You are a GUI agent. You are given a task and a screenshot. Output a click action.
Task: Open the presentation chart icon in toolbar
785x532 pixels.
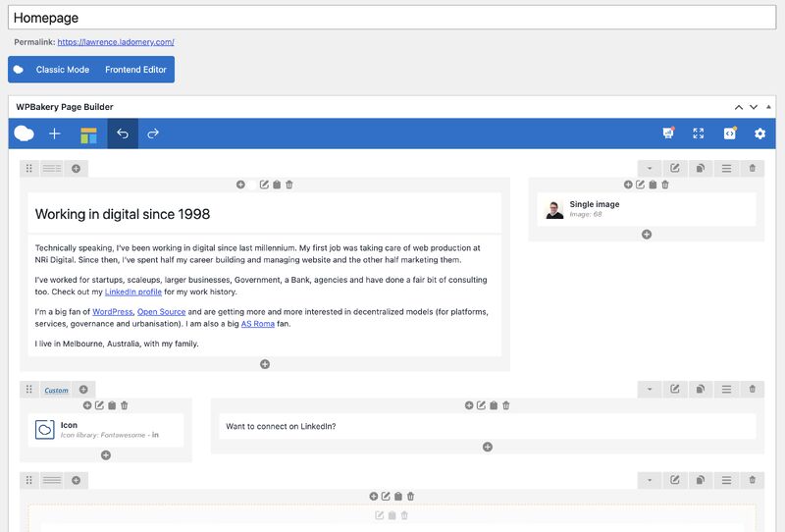[668, 133]
